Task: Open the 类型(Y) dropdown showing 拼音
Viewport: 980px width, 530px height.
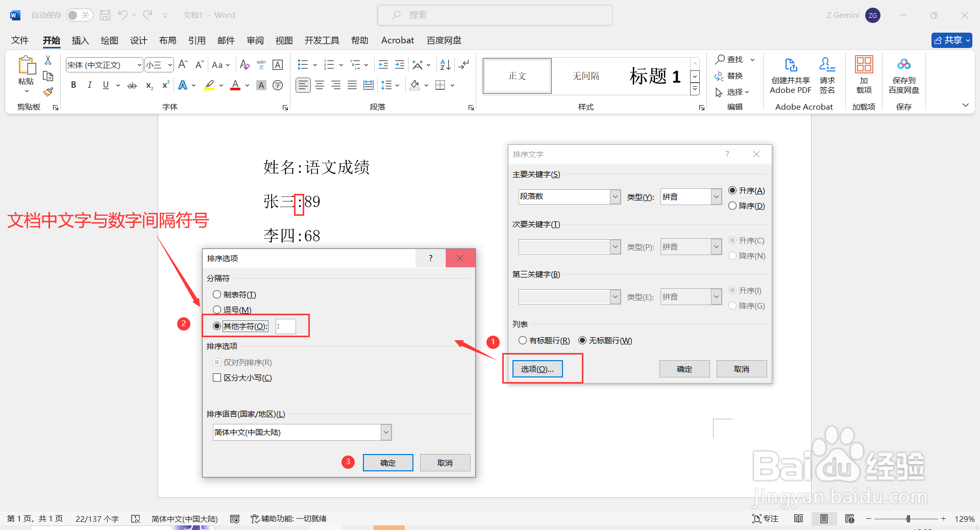Action: [716, 196]
